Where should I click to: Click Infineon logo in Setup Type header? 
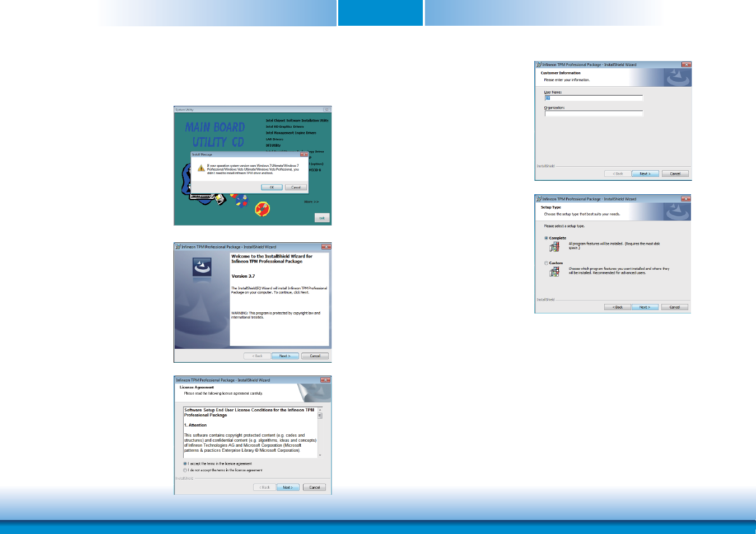pos(678,212)
